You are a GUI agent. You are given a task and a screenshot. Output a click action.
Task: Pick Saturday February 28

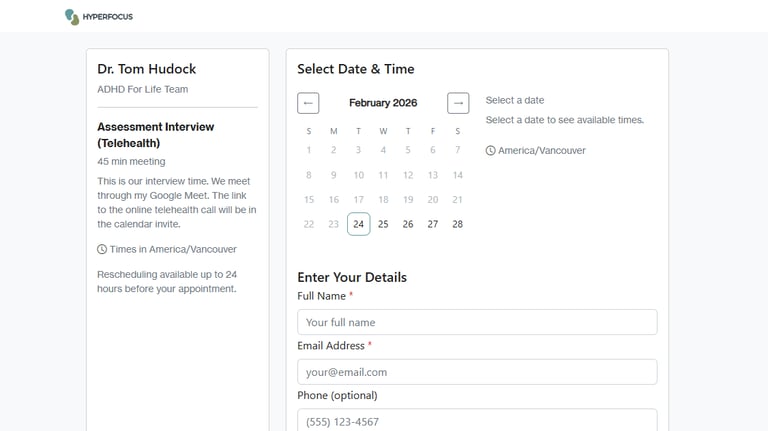click(458, 224)
